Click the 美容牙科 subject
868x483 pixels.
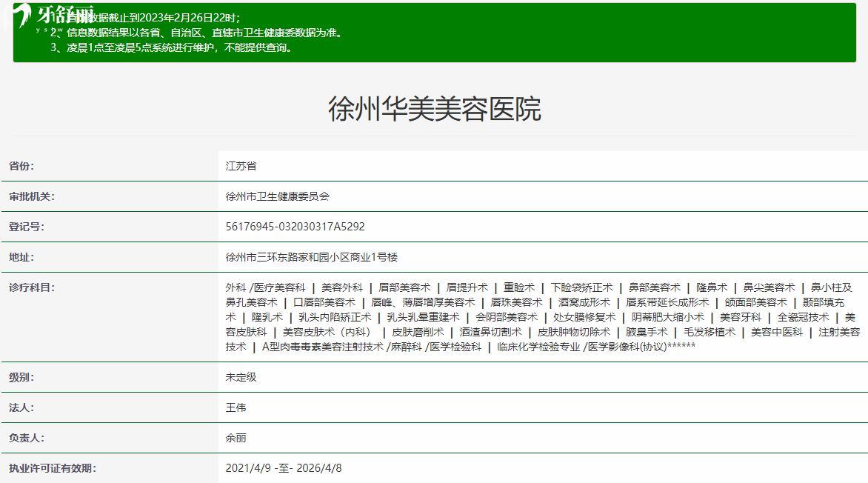tap(741, 317)
